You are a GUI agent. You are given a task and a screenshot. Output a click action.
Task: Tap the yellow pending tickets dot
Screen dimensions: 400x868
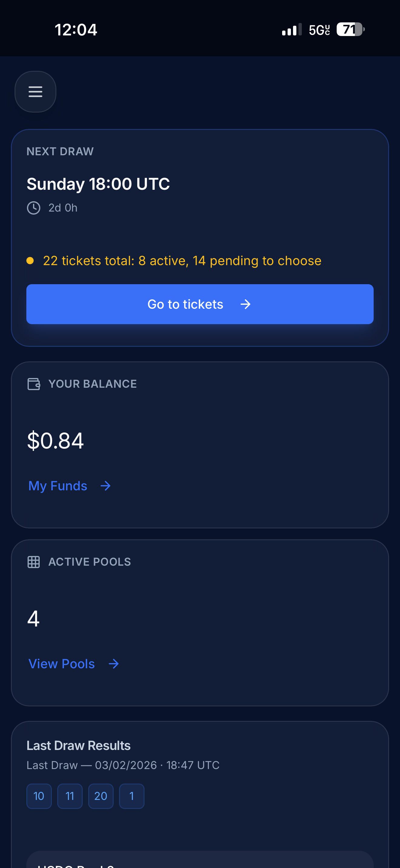point(30,261)
